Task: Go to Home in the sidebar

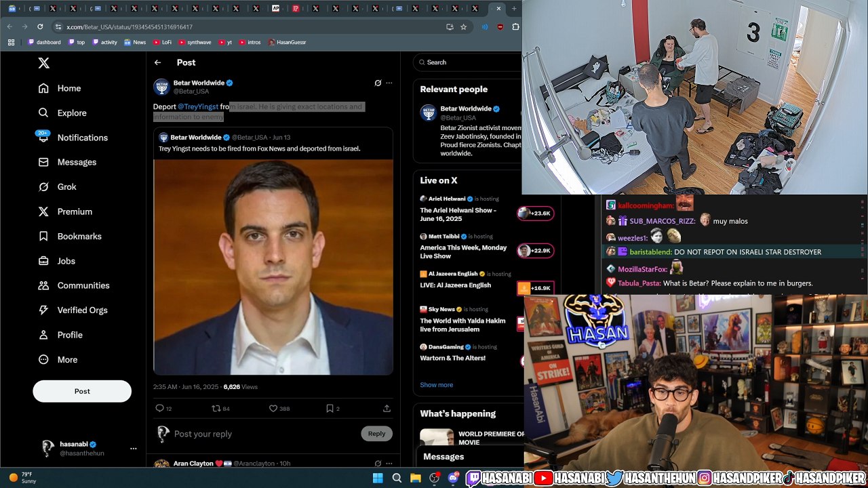Action: pyautogui.click(x=60, y=88)
